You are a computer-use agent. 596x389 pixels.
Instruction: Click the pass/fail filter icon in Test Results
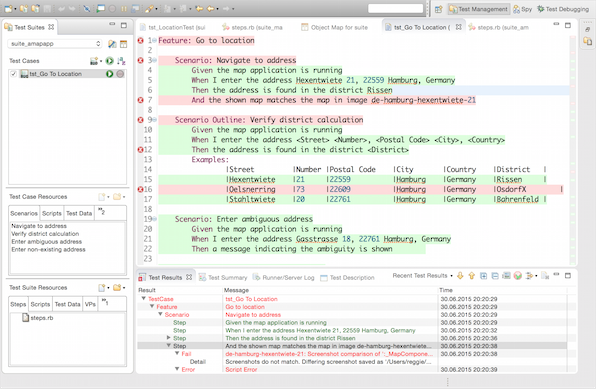point(518,276)
